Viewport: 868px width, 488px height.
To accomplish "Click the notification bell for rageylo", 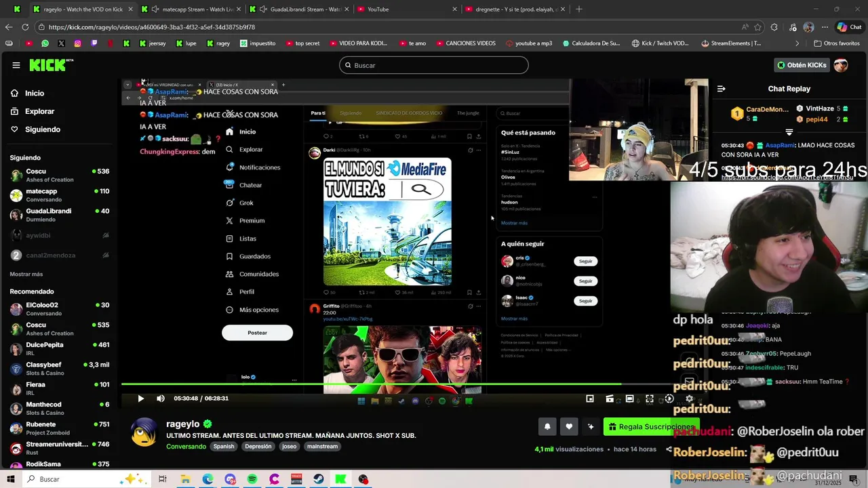I will tap(547, 426).
